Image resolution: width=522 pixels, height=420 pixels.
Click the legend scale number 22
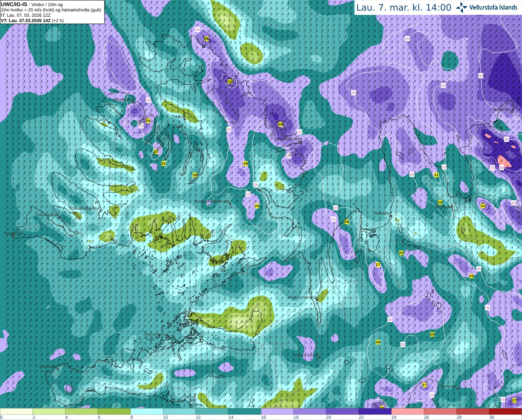coord(361,417)
